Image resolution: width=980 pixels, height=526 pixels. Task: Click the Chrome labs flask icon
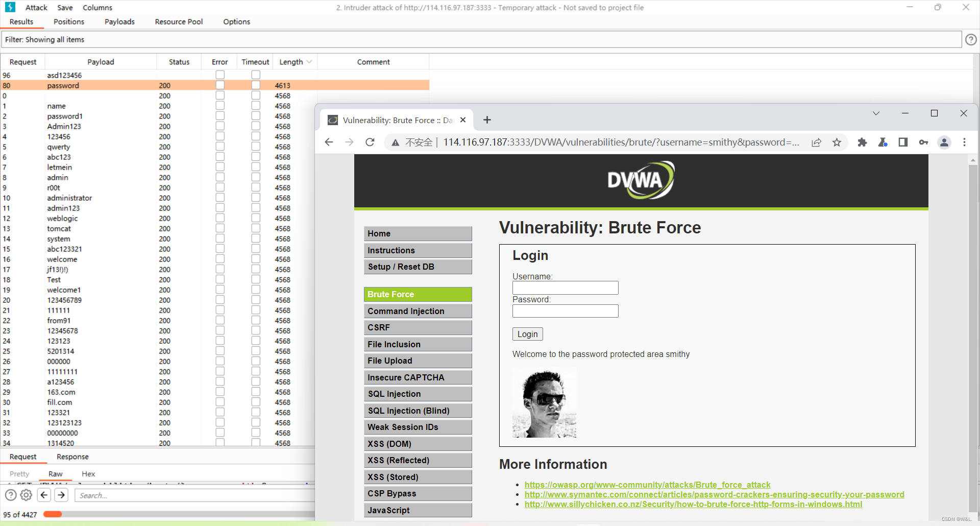click(883, 142)
